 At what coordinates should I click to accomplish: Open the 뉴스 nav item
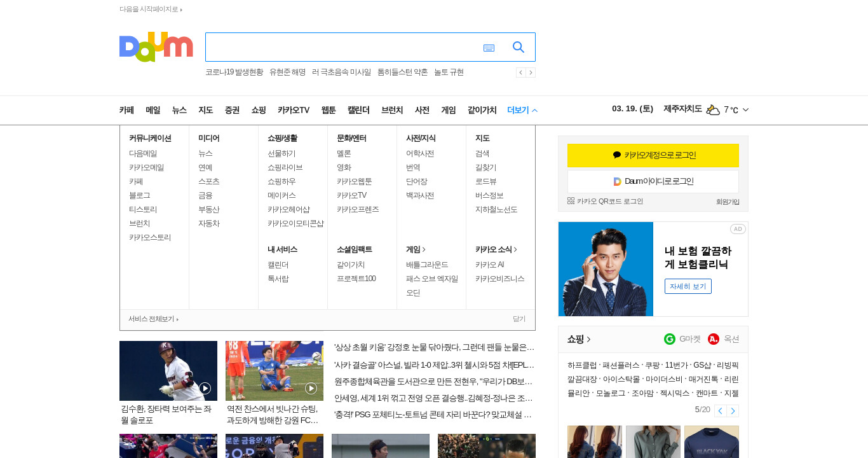pos(179,110)
